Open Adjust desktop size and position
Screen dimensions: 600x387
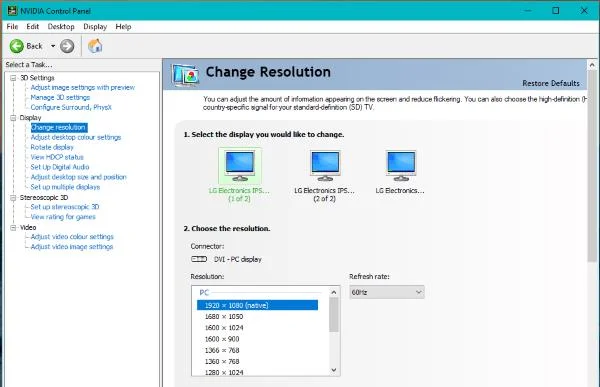78,177
